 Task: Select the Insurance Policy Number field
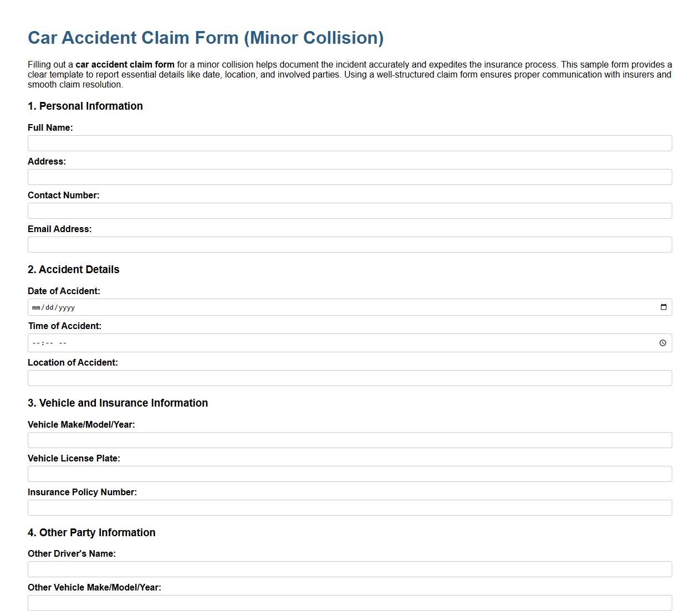click(349, 507)
